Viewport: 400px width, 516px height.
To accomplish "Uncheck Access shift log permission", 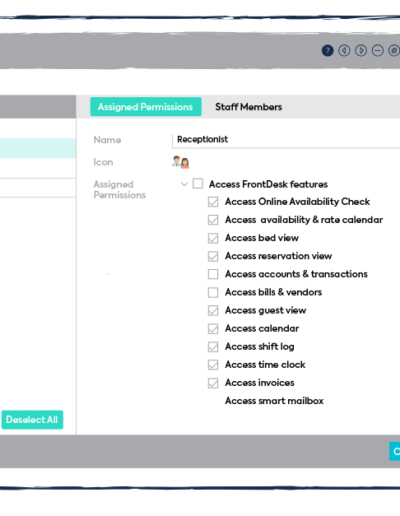I will [x=213, y=347].
